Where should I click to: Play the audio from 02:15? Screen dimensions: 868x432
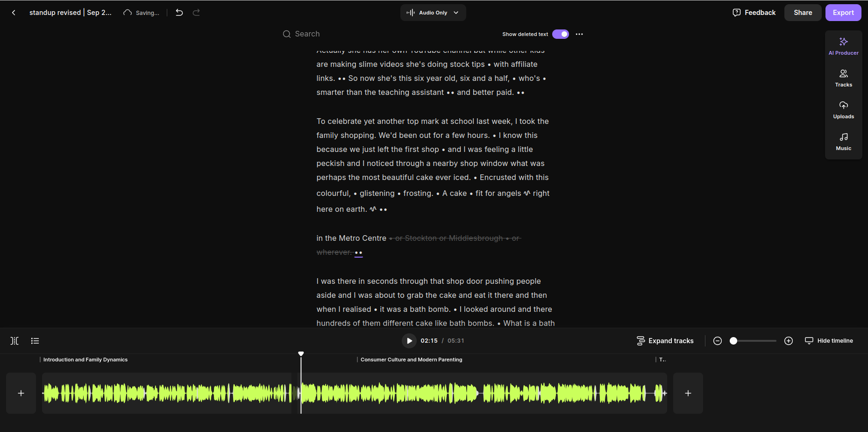click(409, 341)
